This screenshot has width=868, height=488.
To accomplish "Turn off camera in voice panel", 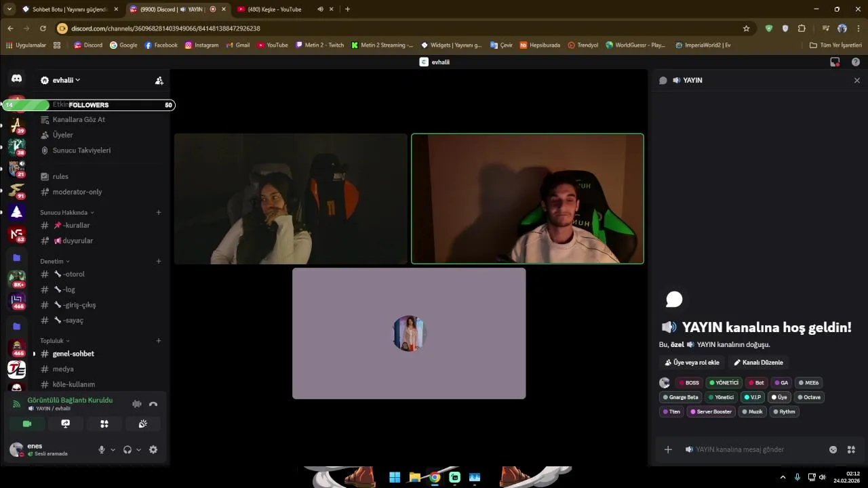I will 27,424.
